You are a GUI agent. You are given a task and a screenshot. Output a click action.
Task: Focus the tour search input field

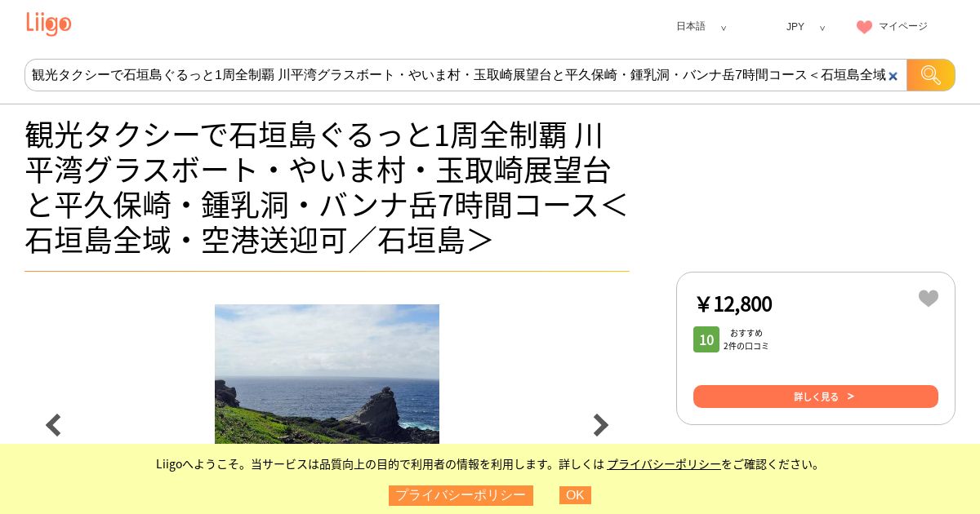click(458, 75)
